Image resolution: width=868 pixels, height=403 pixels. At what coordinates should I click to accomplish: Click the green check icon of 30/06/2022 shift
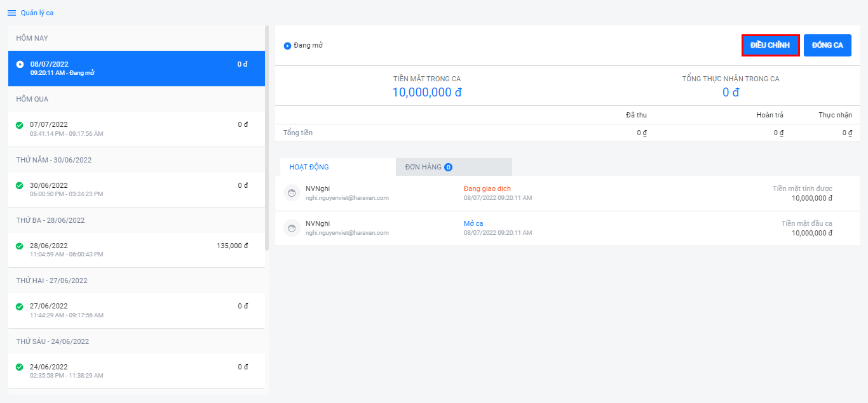(20, 185)
